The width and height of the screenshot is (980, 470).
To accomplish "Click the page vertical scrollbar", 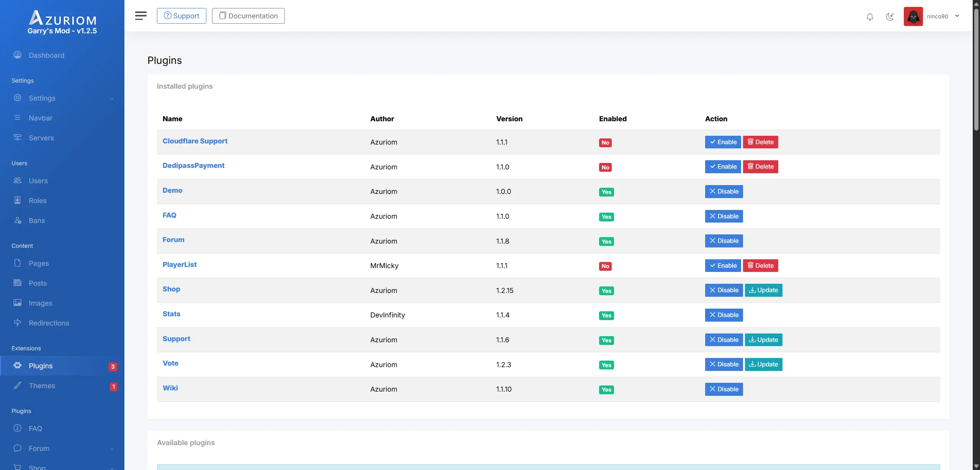I will [976, 69].
